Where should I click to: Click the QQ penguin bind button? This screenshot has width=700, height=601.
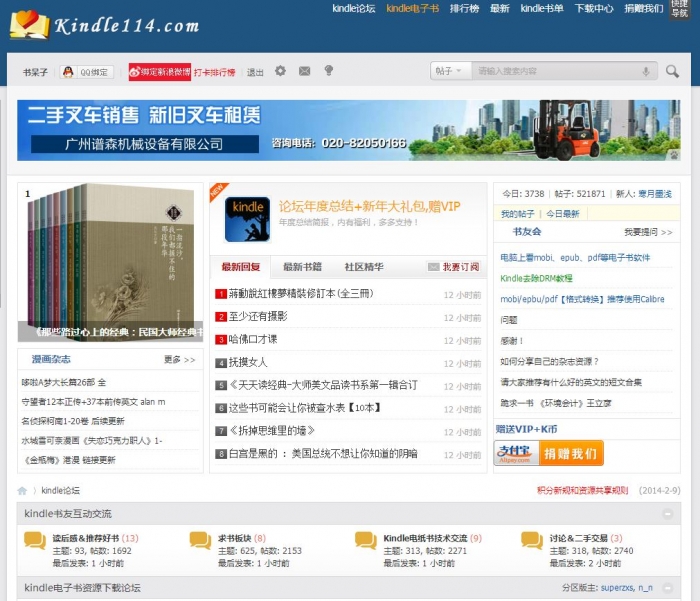tap(86, 72)
